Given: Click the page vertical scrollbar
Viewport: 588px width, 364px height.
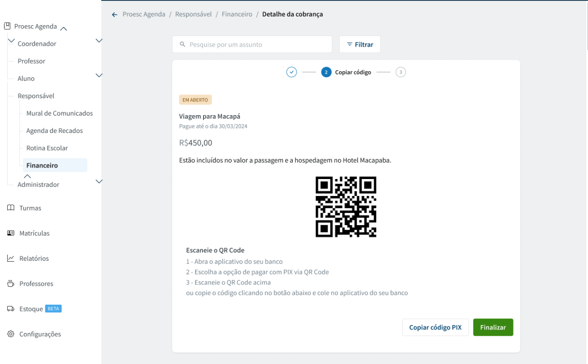Looking at the screenshot, I should point(586,25).
